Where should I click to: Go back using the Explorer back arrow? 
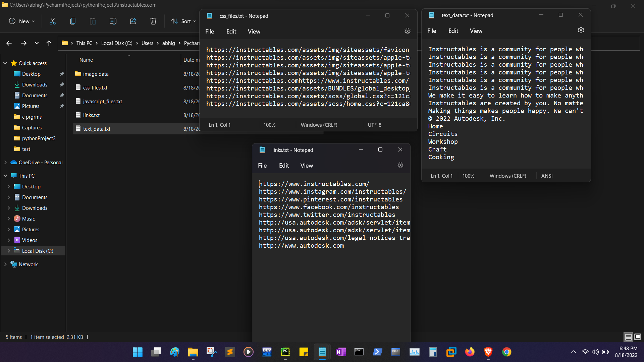click(9, 43)
